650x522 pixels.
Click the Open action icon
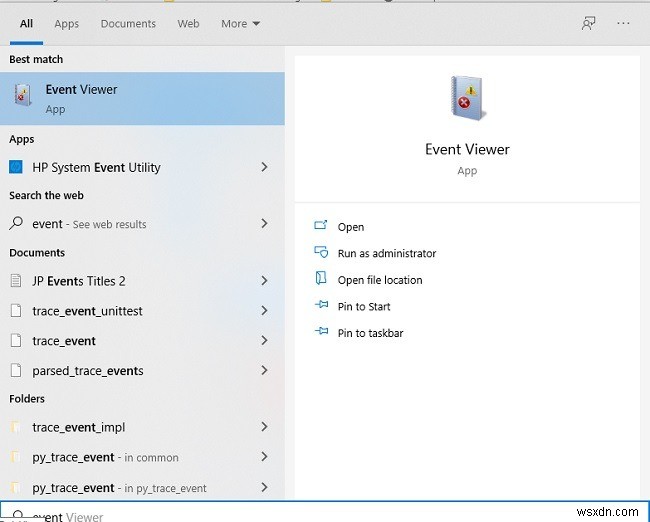click(x=320, y=225)
